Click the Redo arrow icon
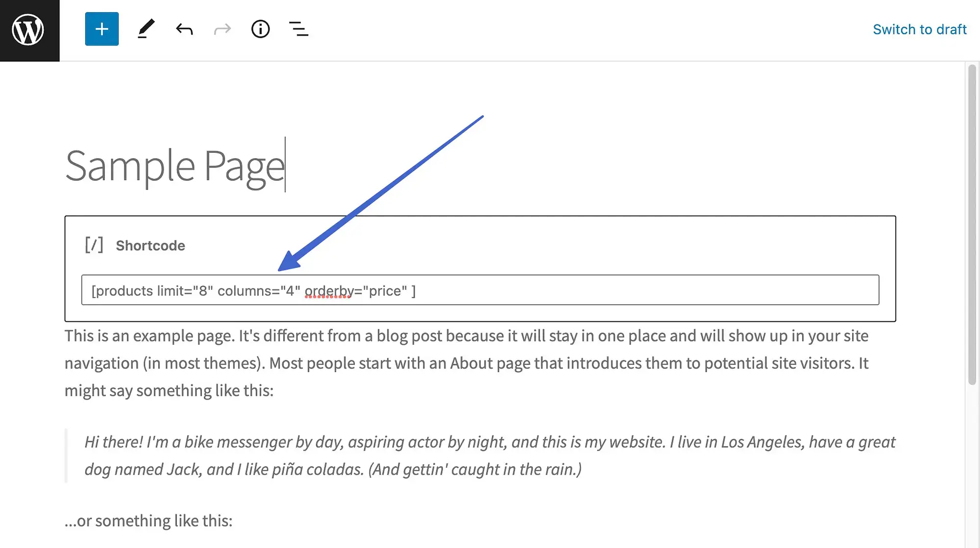The width and height of the screenshot is (980, 548). tap(222, 29)
